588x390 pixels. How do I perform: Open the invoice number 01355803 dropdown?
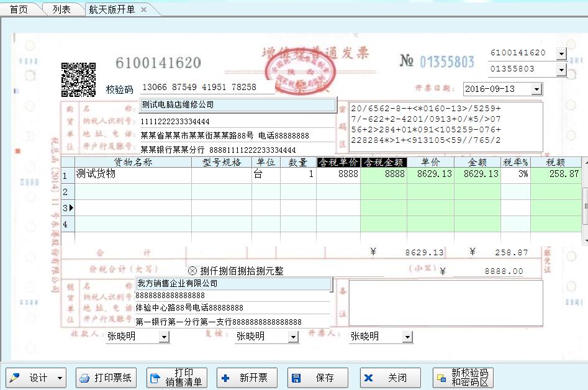pyautogui.click(x=561, y=69)
